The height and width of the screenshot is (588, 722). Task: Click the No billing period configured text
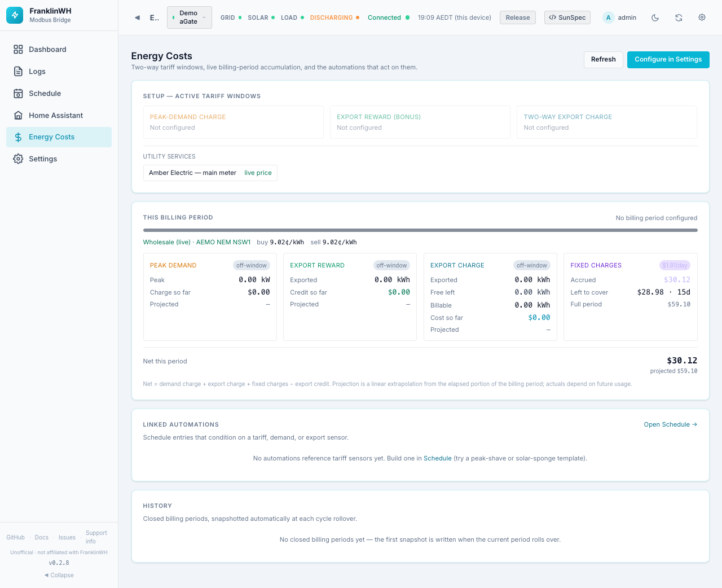pyautogui.click(x=657, y=218)
